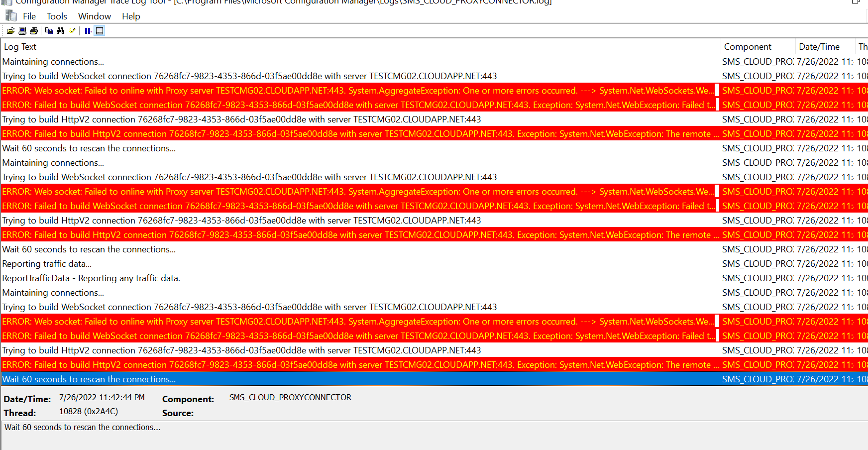
Task: Open the Help menu
Action: 131,16
